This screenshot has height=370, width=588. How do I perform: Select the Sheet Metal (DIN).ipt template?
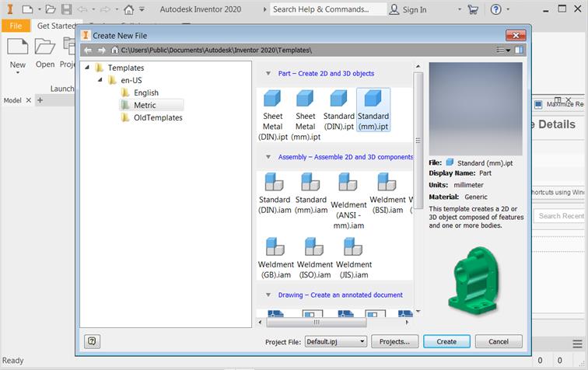(x=273, y=115)
